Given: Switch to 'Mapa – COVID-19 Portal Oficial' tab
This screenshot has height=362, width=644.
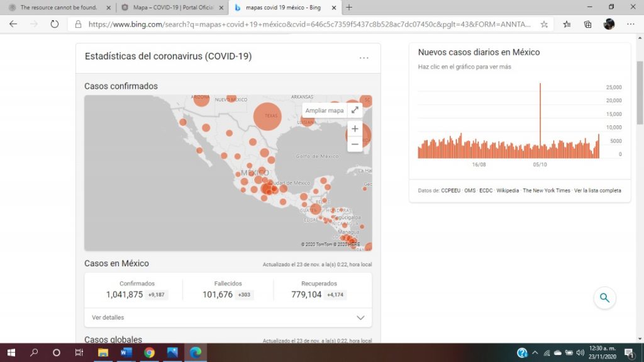Looking at the screenshot, I should (173, 8).
